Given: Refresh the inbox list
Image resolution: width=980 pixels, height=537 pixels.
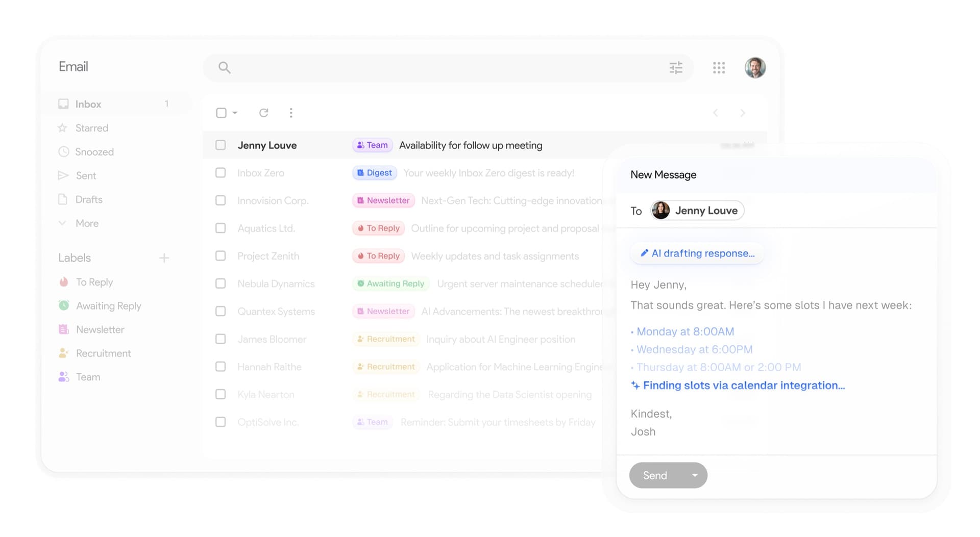Looking at the screenshot, I should [263, 113].
